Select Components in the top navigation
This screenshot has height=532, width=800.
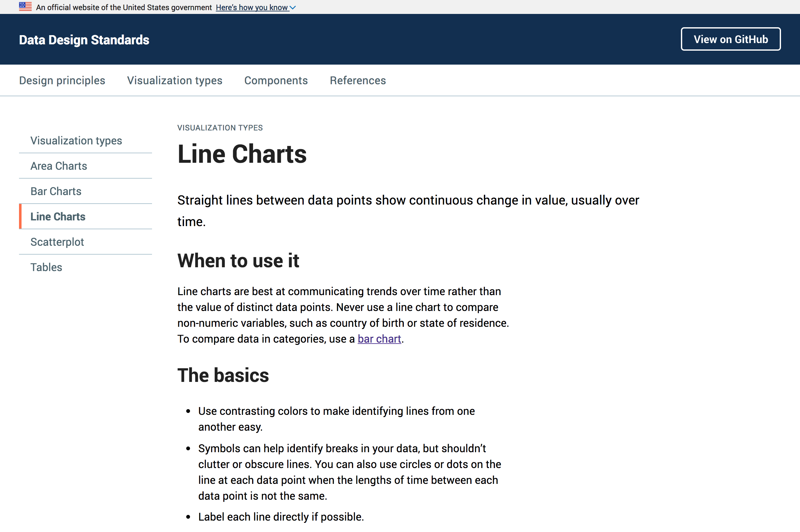(x=276, y=80)
